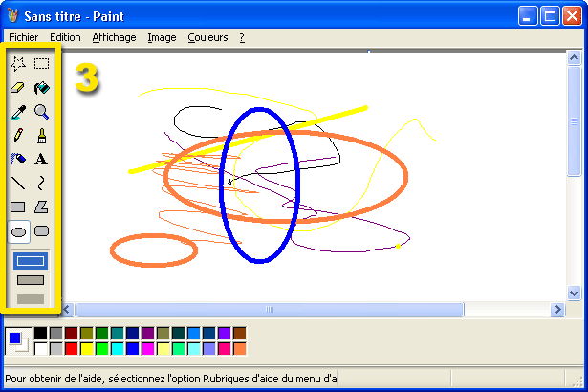Pick the brown color swatch
Screen dimensions: 588x392
(x=240, y=333)
